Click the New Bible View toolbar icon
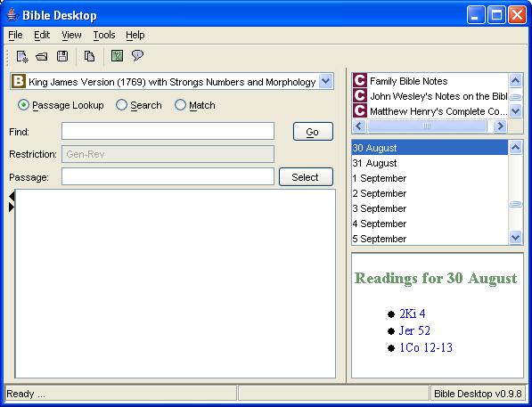Viewport: 532px width, 407px height. pyautogui.click(x=22, y=56)
